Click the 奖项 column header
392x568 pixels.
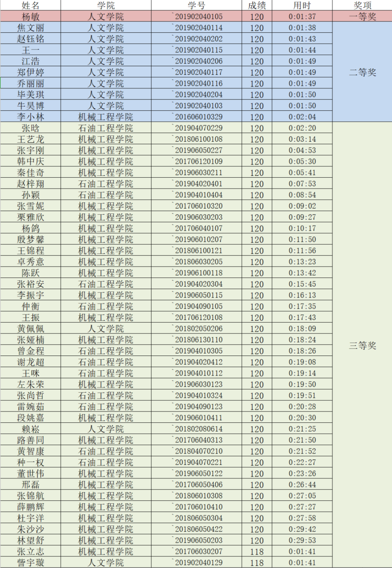pos(362,5)
